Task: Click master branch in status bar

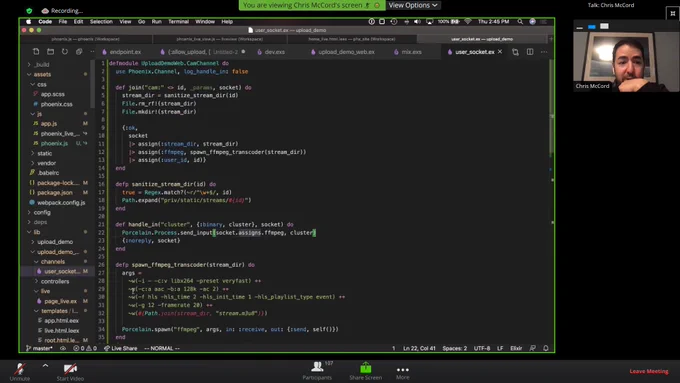Action: [39, 348]
